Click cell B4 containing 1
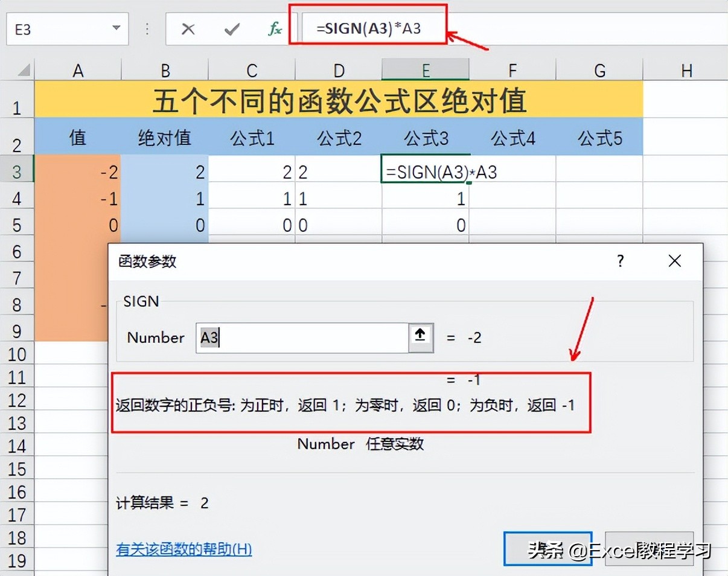Screen dimensions: 728x576 165,196
